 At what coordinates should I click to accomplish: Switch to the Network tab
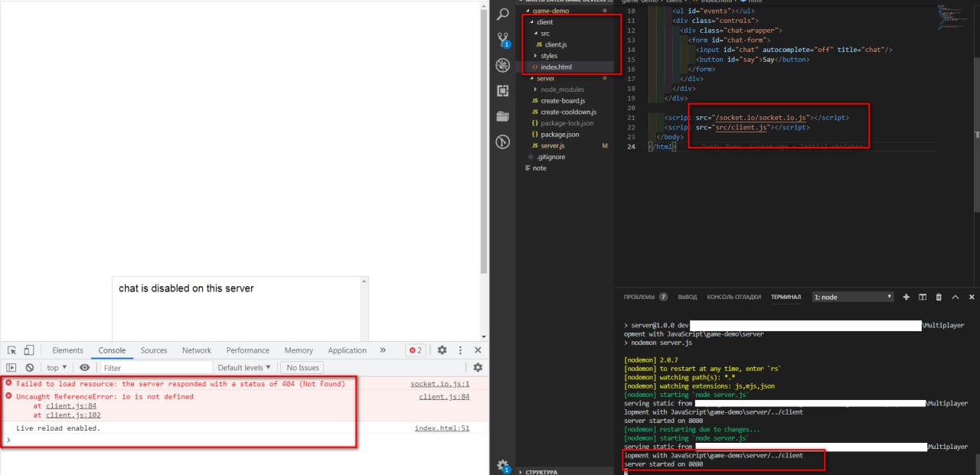[x=197, y=350]
